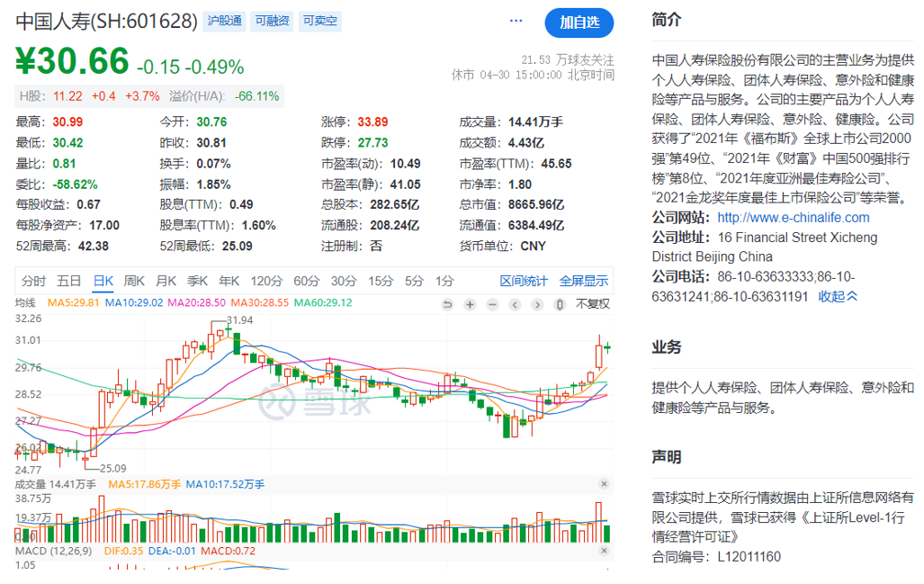Switch to 1分 chart tab
This screenshot has width=924, height=584.
click(445, 281)
